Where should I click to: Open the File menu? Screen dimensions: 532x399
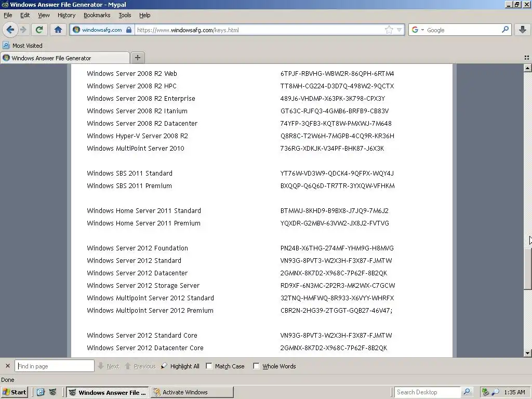[x=8, y=15]
